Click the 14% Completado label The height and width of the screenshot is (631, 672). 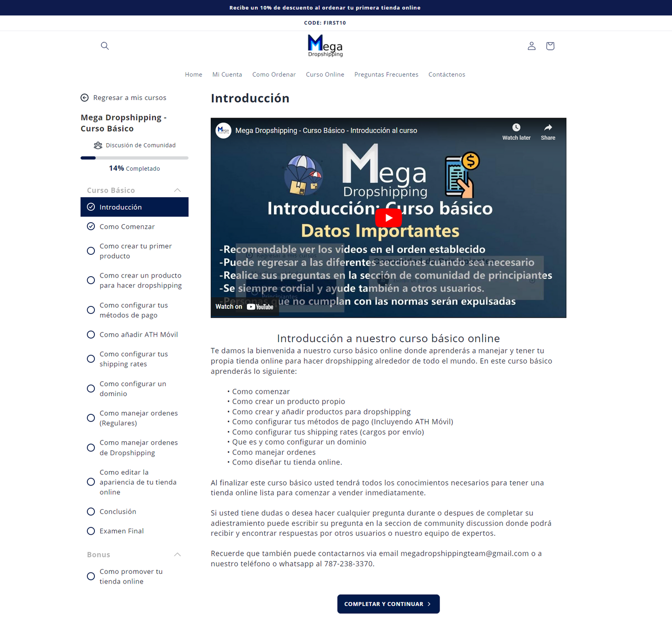134,168
